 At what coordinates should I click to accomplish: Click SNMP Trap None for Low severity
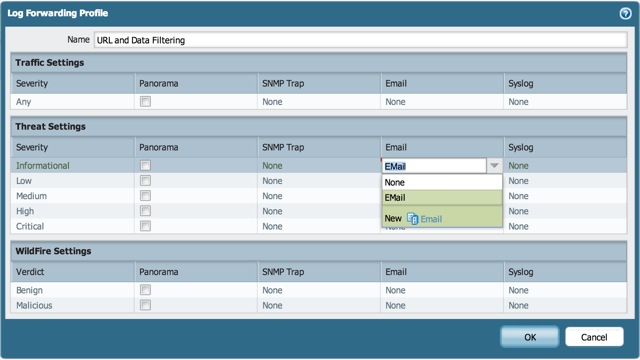coord(272,181)
